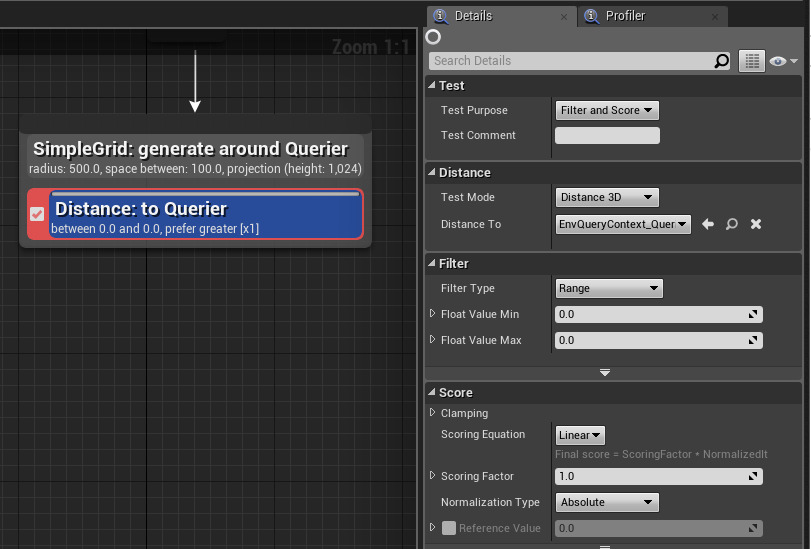Screen dimensions: 811x549
Task: Click Float Value Min bind arrow icon
Action: coord(753,314)
